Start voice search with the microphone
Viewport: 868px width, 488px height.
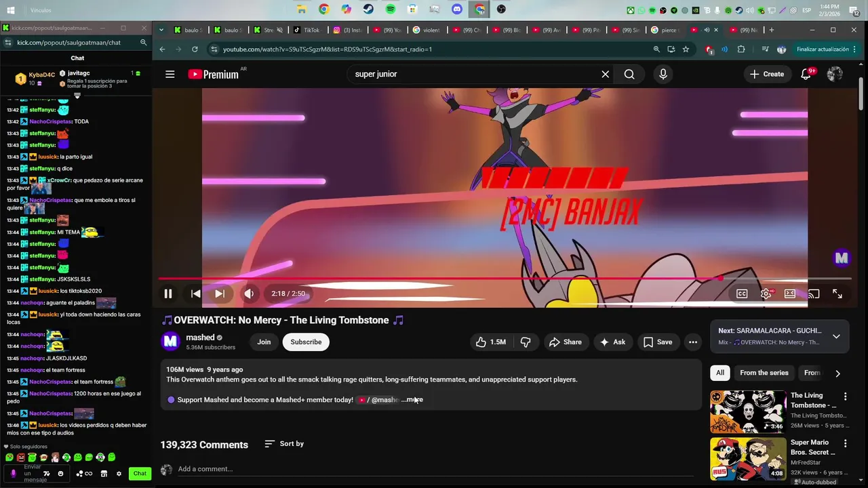pos(663,75)
